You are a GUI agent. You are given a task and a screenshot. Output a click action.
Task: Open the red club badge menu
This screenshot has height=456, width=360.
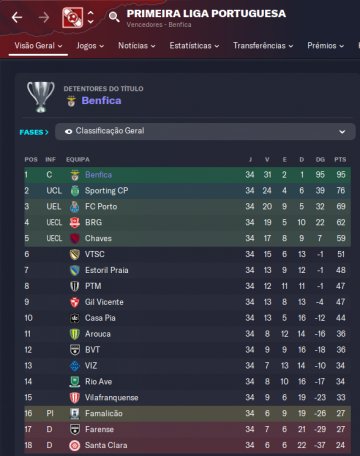(72, 18)
